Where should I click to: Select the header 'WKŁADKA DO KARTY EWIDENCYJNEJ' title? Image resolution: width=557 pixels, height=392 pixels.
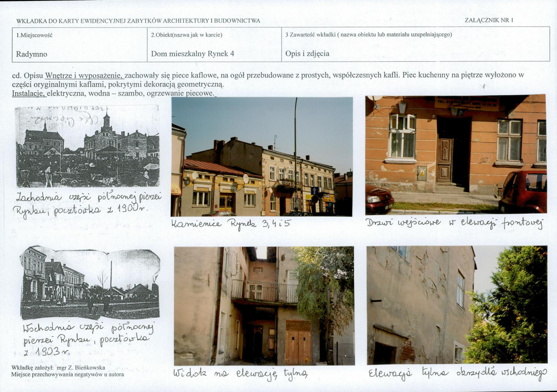(x=138, y=20)
